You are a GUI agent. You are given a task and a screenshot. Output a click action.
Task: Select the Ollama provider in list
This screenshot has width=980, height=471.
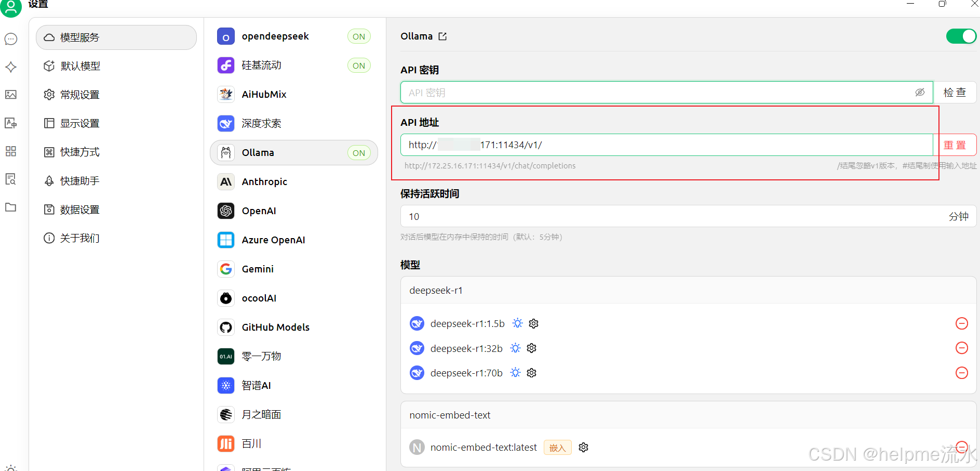pyautogui.click(x=294, y=153)
